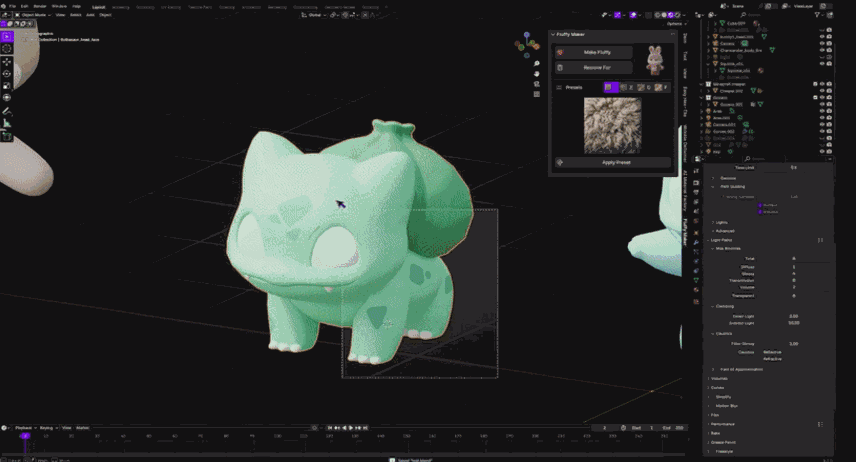Screen dimensions: 860x462
Task: Select the Measure tool in left toolbar
Action: click(x=7, y=123)
